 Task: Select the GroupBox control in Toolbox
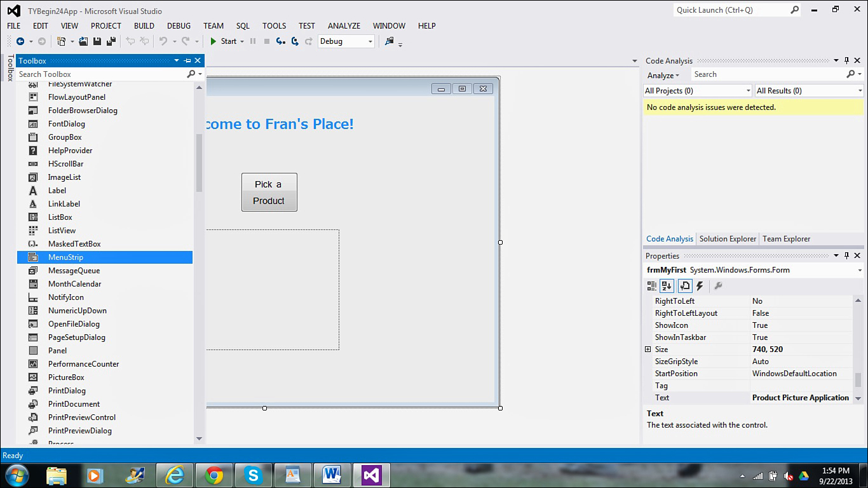click(x=105, y=137)
